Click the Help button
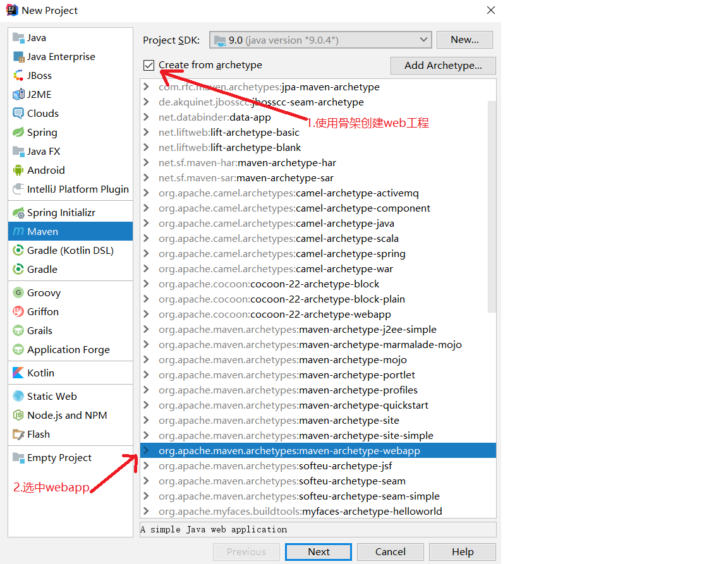Screen dimensions: 728x564 click(463, 551)
